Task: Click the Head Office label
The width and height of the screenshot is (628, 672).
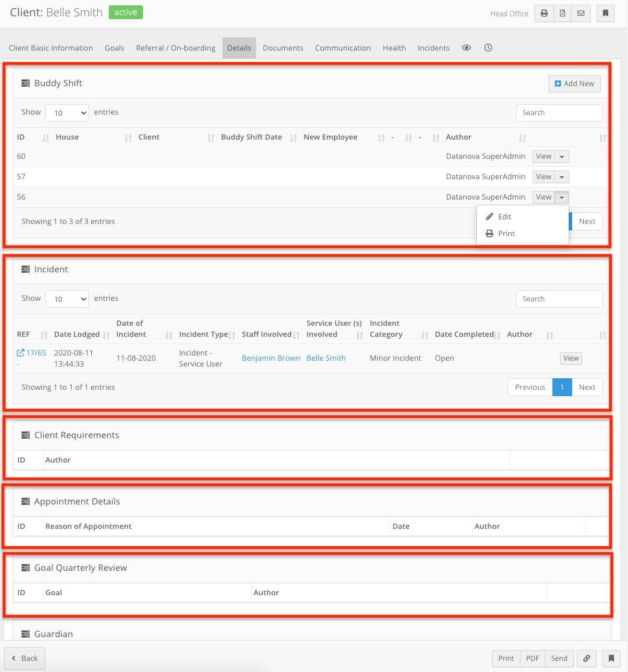Action: pyautogui.click(x=509, y=14)
